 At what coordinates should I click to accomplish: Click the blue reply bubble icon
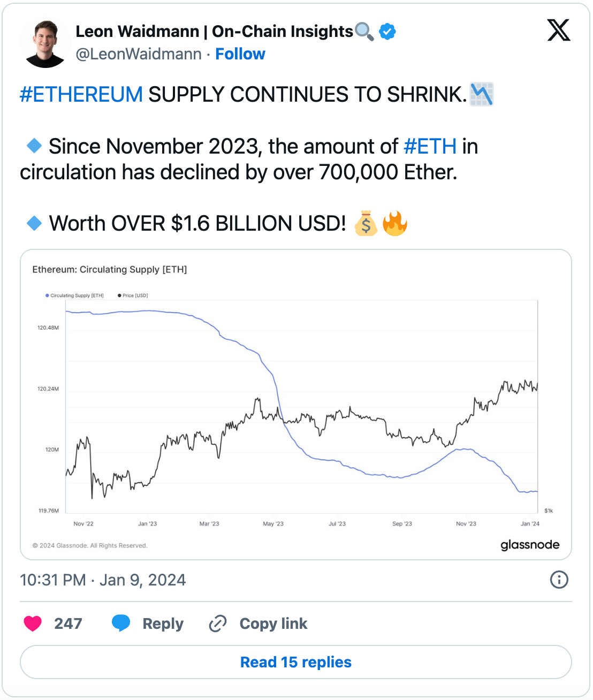click(121, 623)
